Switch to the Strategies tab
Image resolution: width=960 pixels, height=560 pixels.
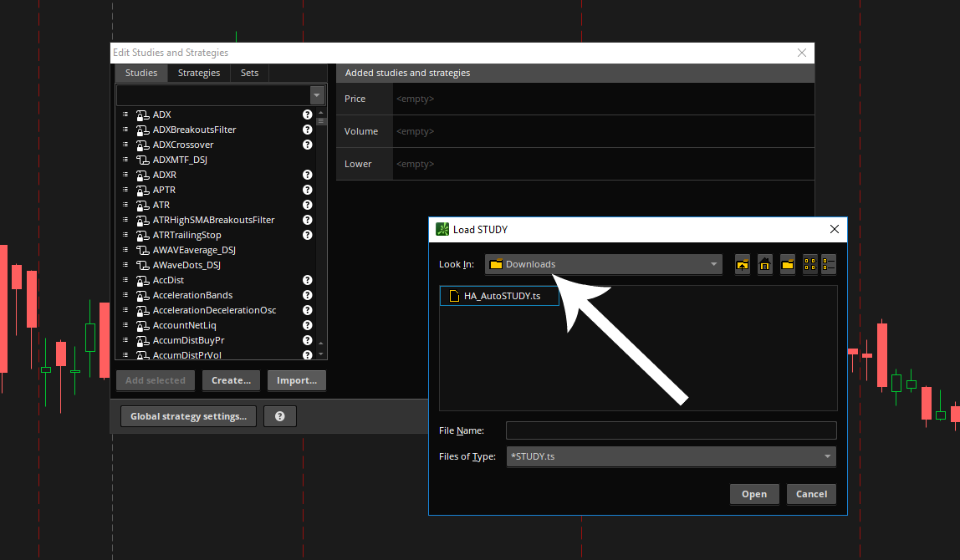coord(199,73)
